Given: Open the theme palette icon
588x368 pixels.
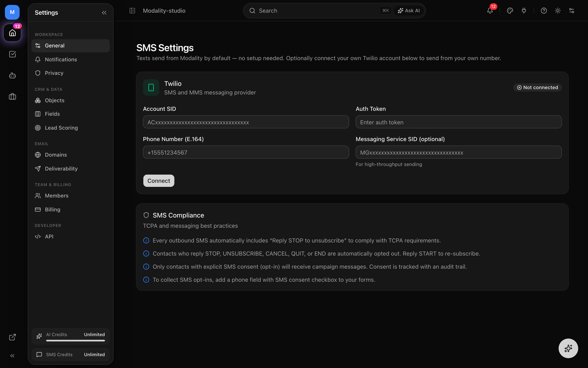Looking at the screenshot, I should 510,11.
